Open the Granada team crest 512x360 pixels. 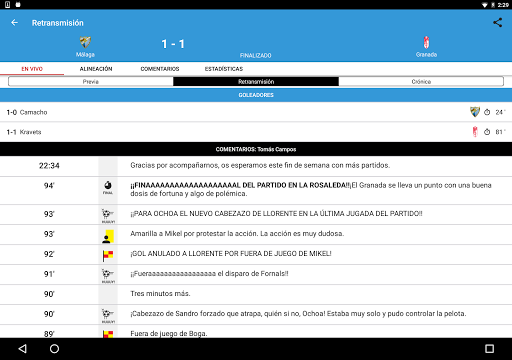pos(426,43)
